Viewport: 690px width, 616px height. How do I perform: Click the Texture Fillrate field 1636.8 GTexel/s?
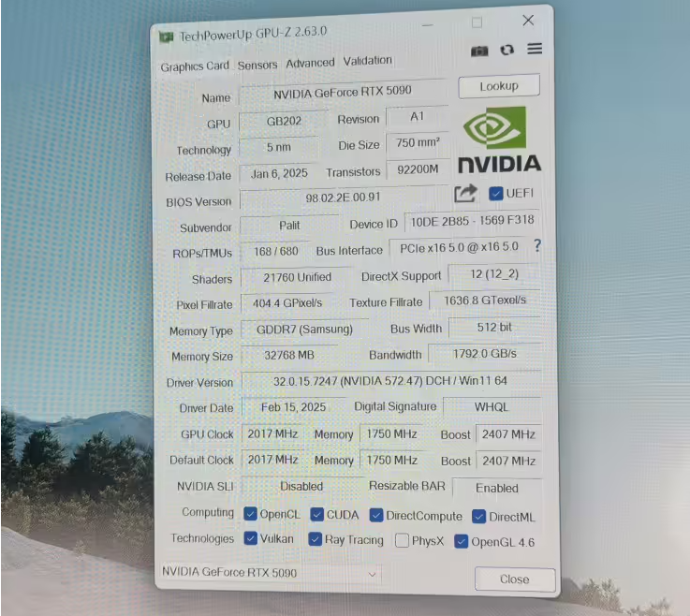[x=485, y=301]
